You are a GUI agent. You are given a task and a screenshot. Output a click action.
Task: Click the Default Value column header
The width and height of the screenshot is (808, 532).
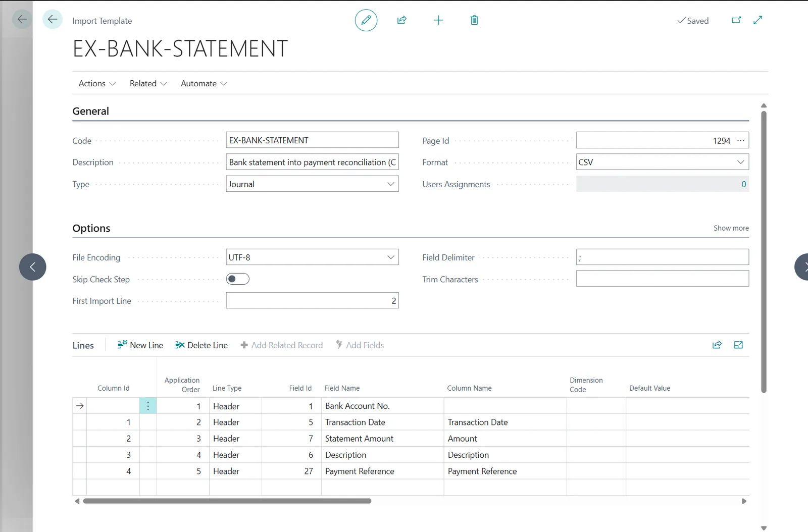pos(649,388)
